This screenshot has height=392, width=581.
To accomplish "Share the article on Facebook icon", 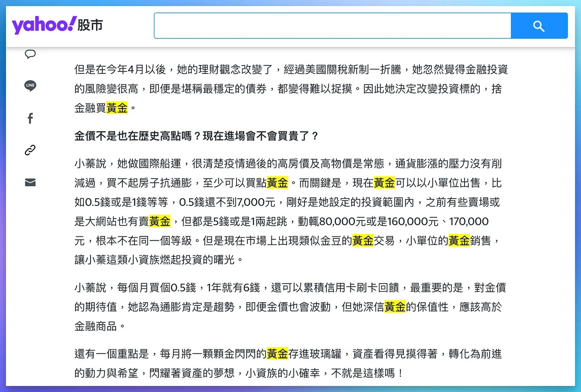I will click(30, 118).
